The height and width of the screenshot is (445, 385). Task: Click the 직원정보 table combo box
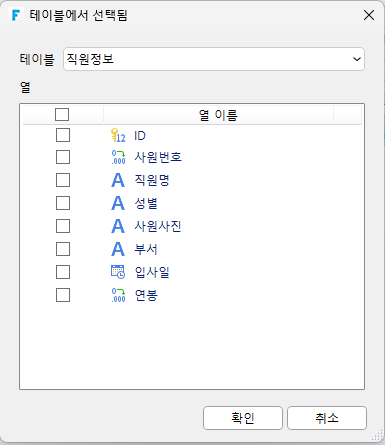214,59
